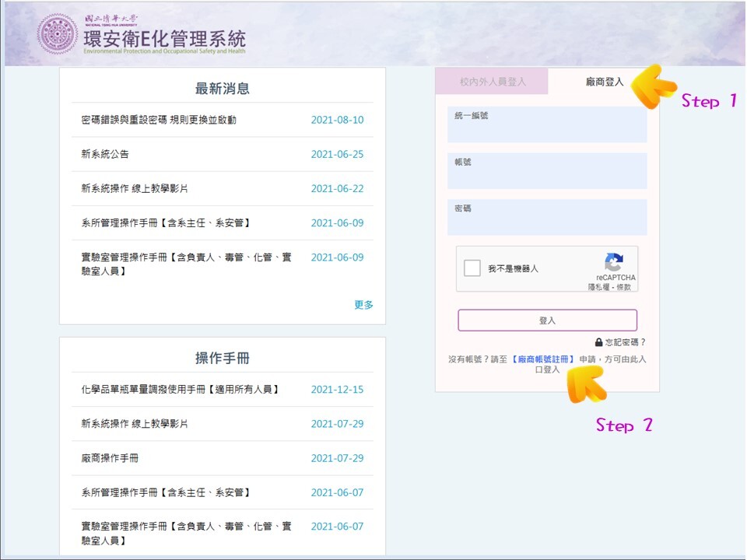The image size is (747, 560).
Task: Click the 密碼 password field
Action: coord(547,218)
